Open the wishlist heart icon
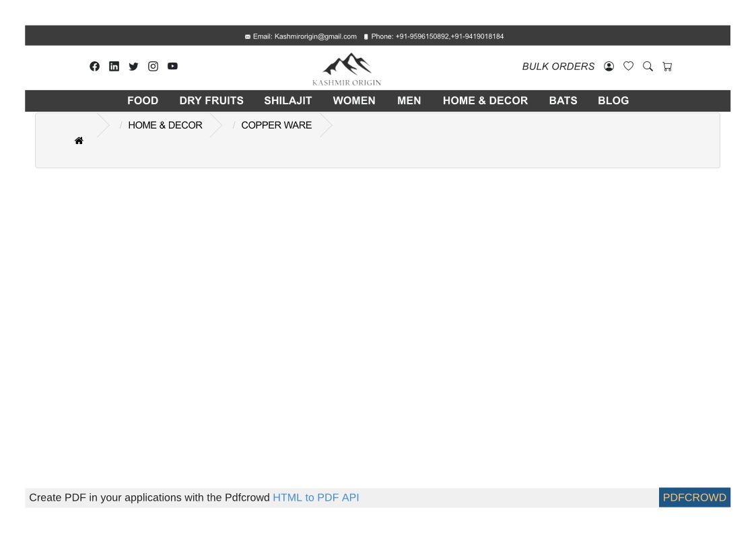Viewport: 756px width, 535px height. (628, 66)
